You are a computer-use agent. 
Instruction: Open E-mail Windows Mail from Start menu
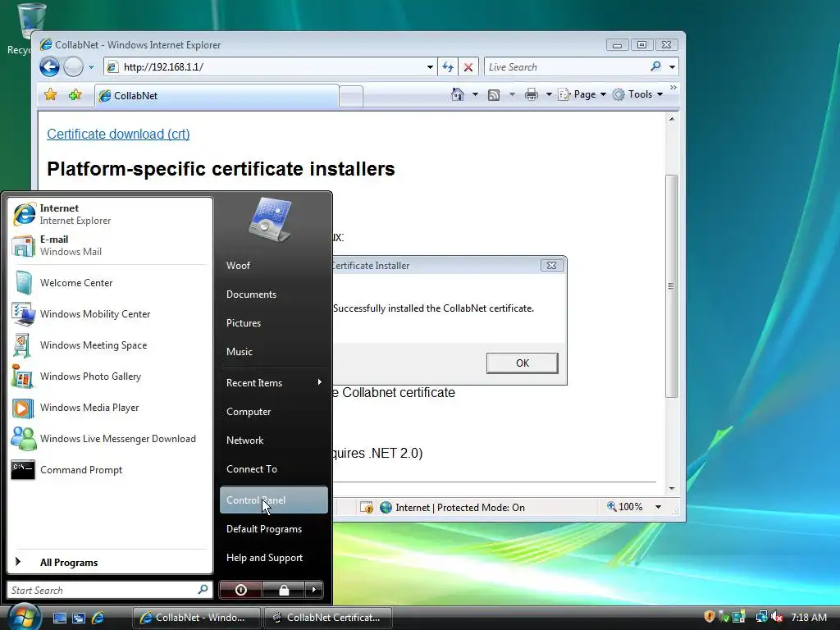tap(110, 245)
